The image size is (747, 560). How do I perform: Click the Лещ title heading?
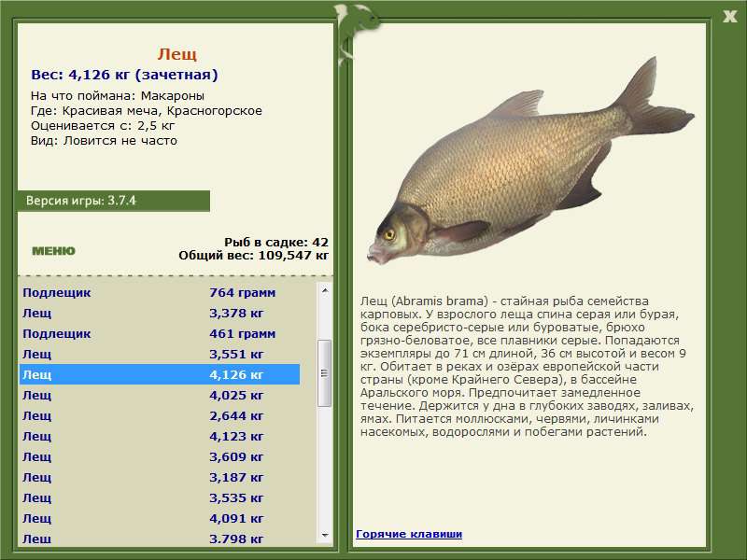coord(176,54)
